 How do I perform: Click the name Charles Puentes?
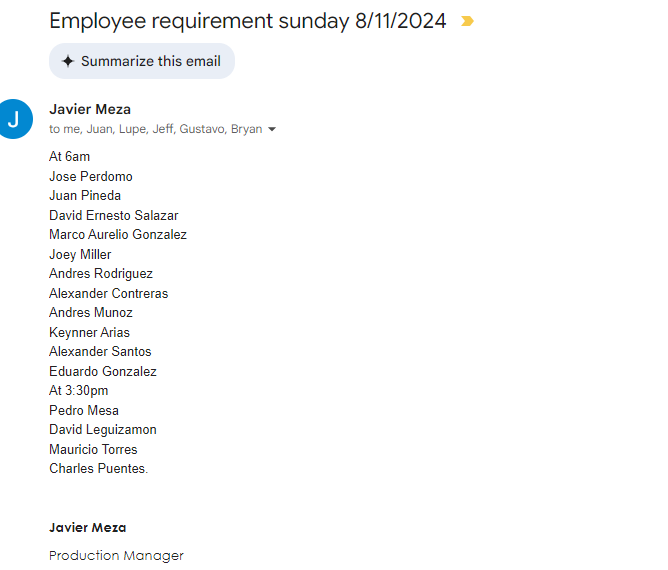tap(98, 469)
